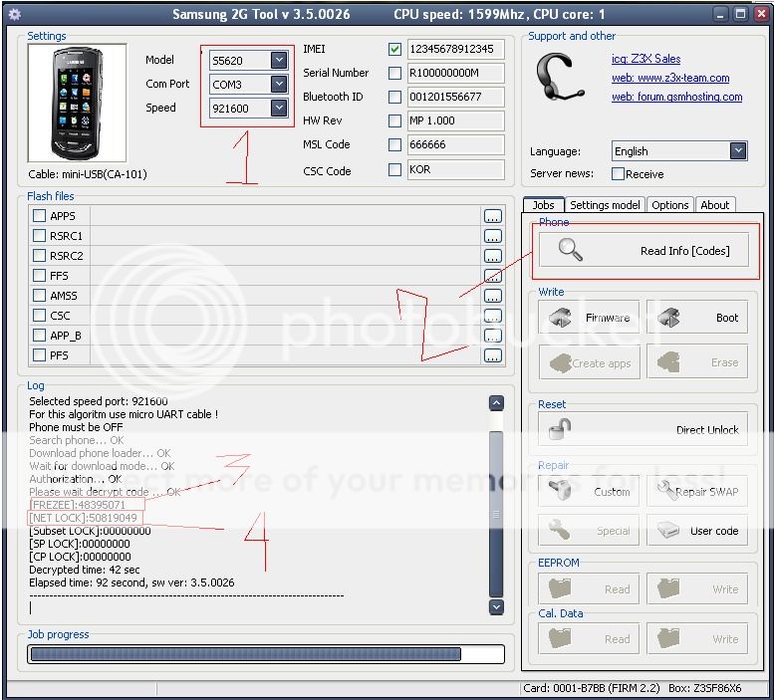Image resolution: width=774 pixels, height=700 pixels.
Task: Click the browse button for APPS file
Action: tap(492, 216)
